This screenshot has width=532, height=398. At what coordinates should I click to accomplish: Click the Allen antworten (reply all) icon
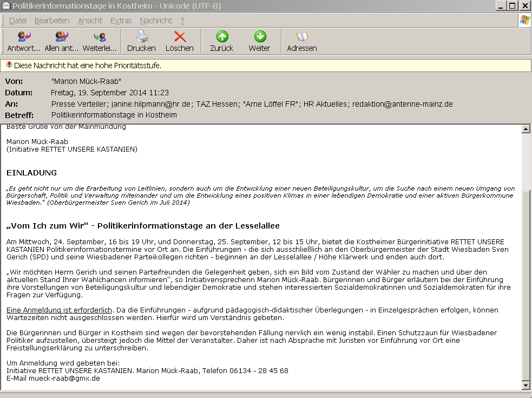pos(61,37)
